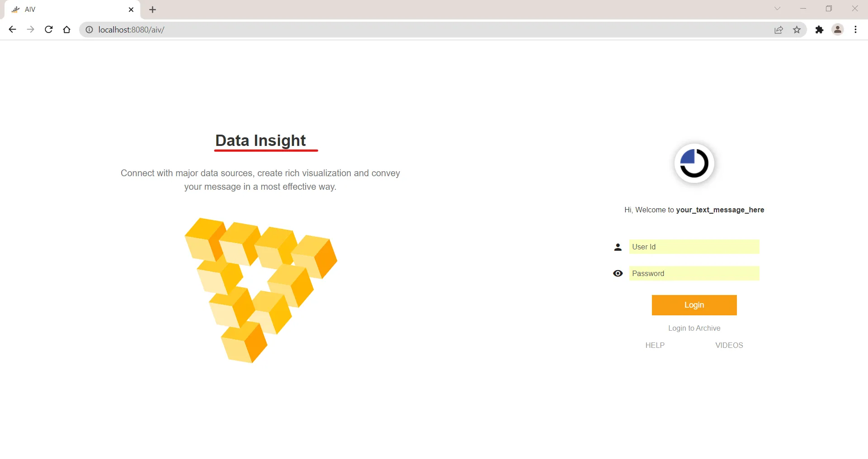Click the user silhouette icon beside User Id

(x=618, y=247)
